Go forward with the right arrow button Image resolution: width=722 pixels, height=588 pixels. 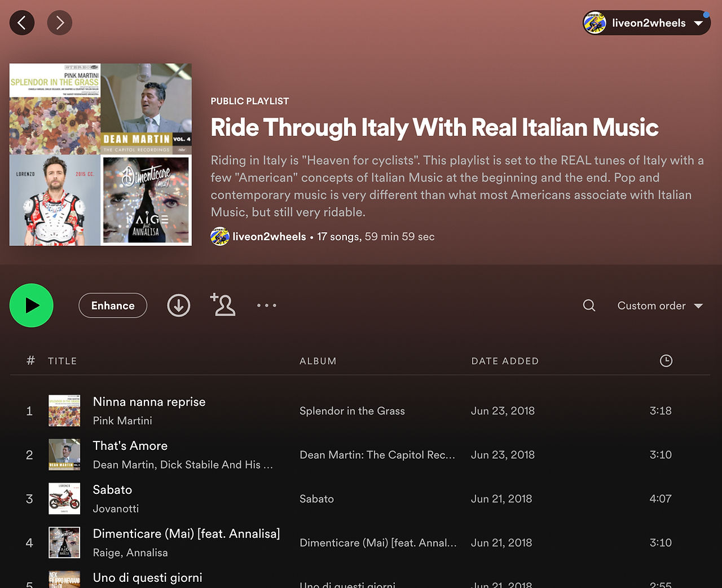tap(59, 23)
